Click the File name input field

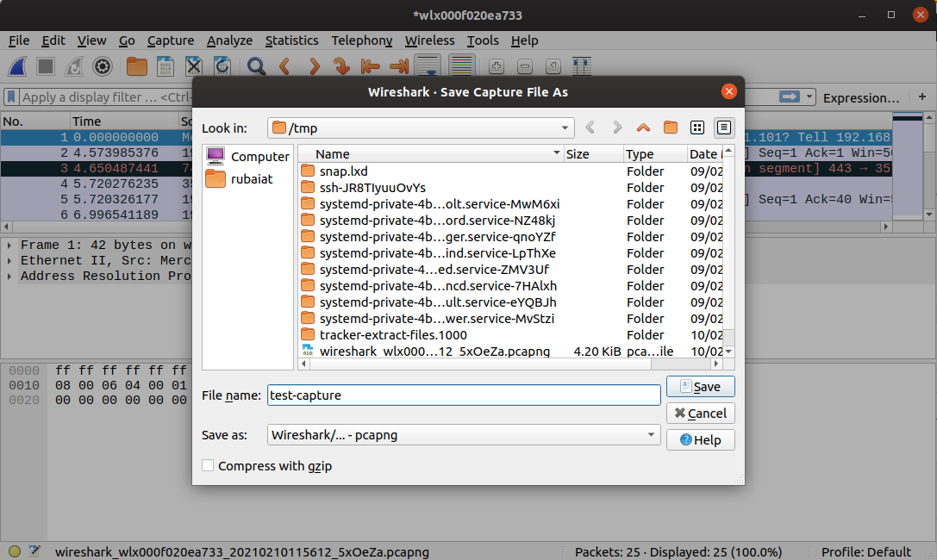click(461, 395)
